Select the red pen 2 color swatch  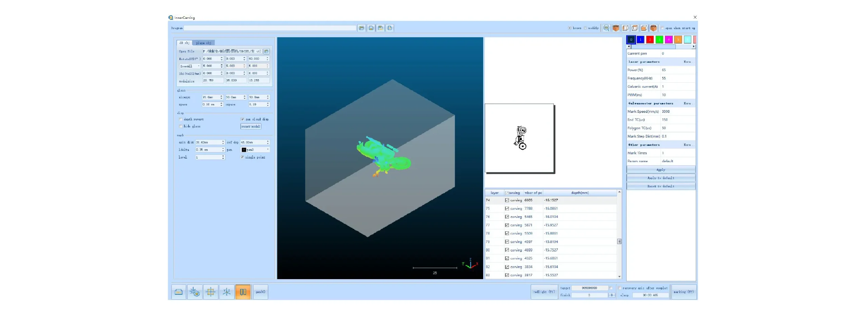point(650,40)
